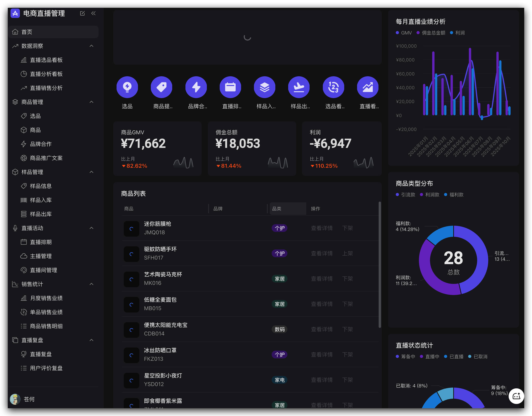Click the 品牌合.. lightning shortcut icon
The image size is (532, 416).
click(196, 87)
